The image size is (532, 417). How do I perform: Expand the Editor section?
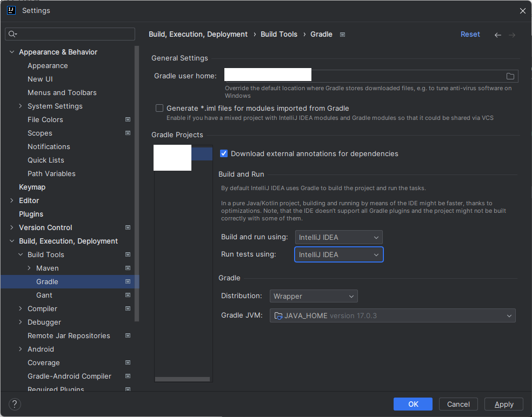click(x=12, y=200)
